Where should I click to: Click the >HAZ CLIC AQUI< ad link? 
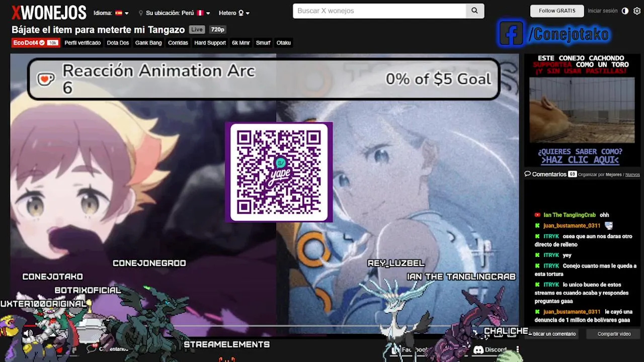coord(580,160)
